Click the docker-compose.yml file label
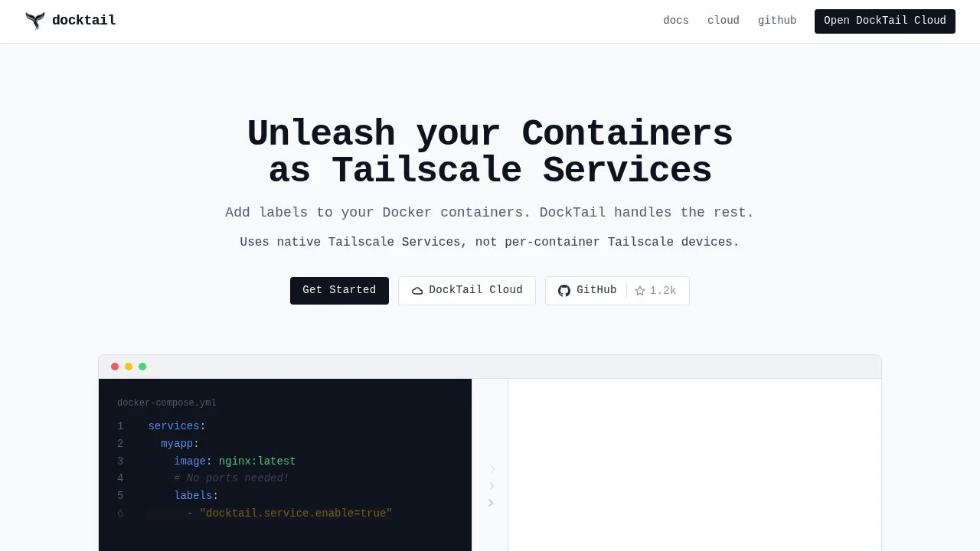Screen dimensions: 980x551 [167, 403]
